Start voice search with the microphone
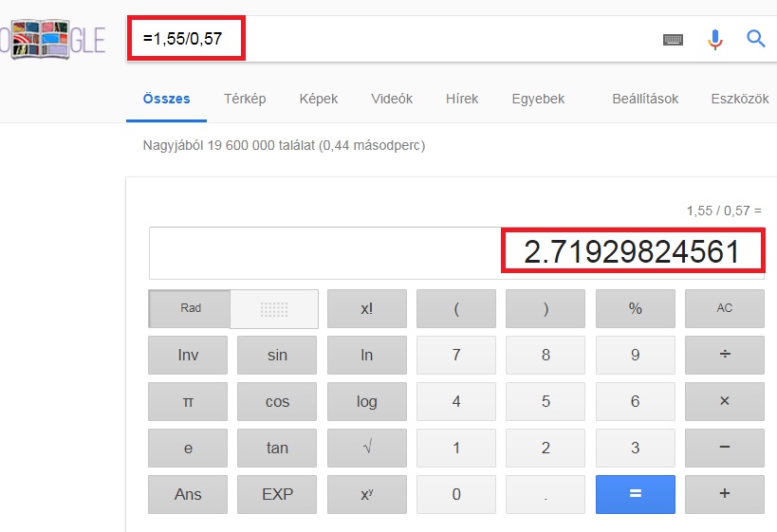This screenshot has height=532, width=777. (714, 40)
